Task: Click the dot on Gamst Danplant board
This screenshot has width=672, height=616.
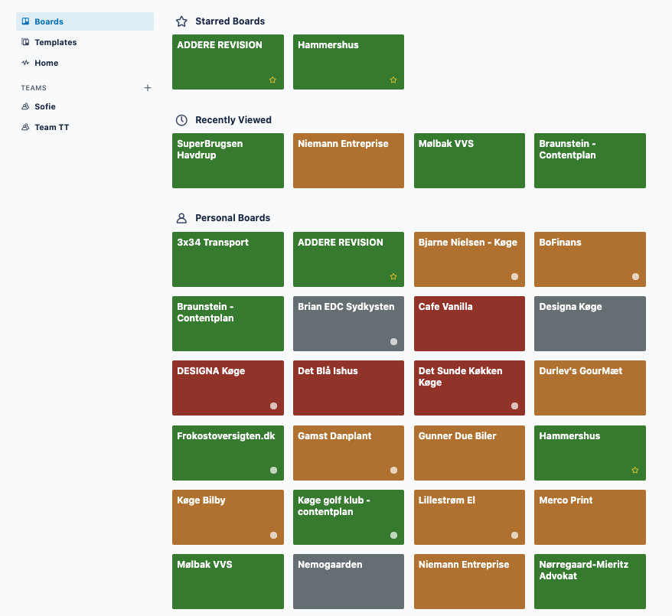Action: tap(394, 471)
